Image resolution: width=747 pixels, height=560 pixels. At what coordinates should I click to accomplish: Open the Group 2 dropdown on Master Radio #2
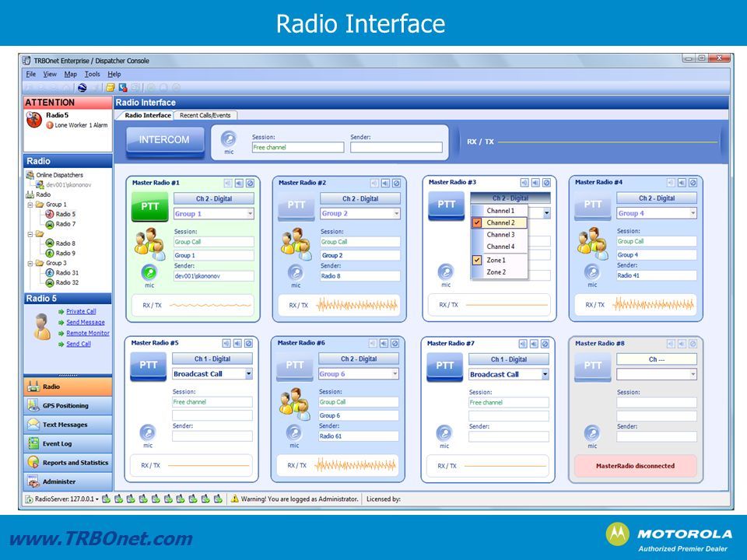(396, 214)
